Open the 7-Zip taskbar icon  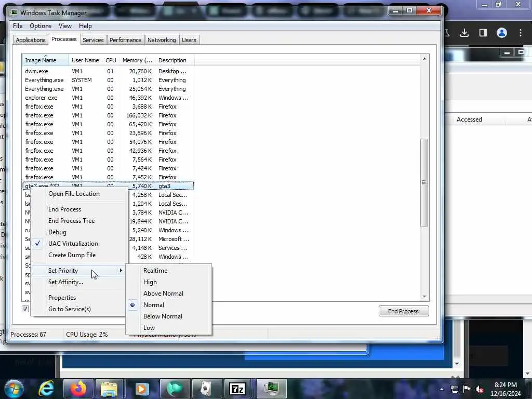point(237,389)
